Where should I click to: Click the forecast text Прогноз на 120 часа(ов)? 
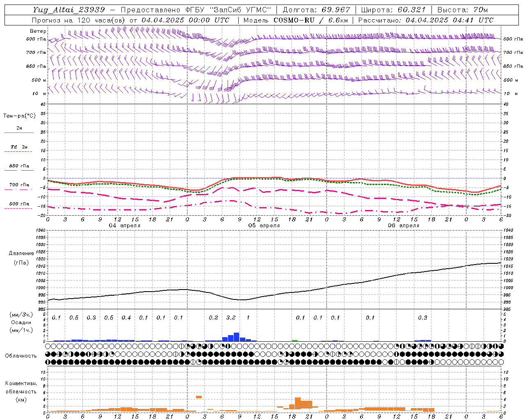click(x=79, y=20)
